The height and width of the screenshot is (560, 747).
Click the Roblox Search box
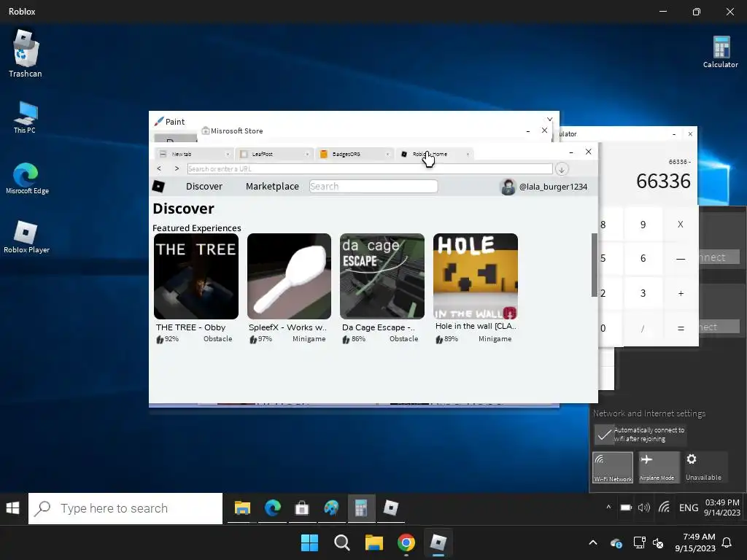coord(373,186)
